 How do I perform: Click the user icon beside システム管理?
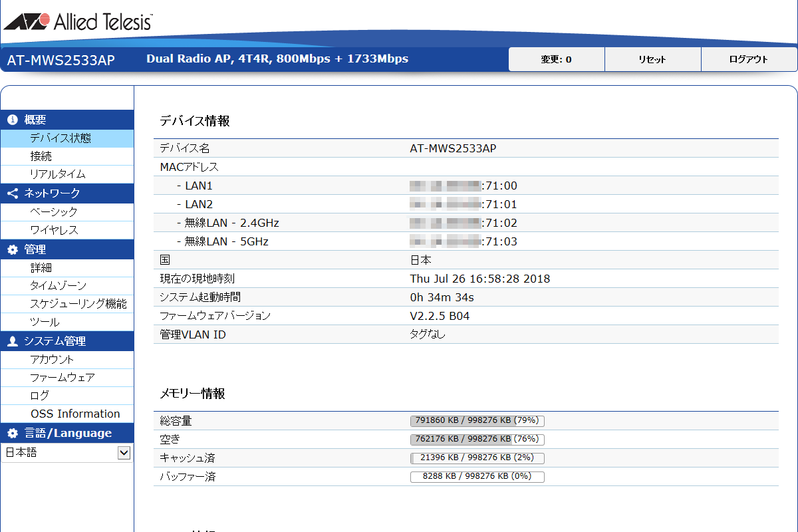[12, 342]
